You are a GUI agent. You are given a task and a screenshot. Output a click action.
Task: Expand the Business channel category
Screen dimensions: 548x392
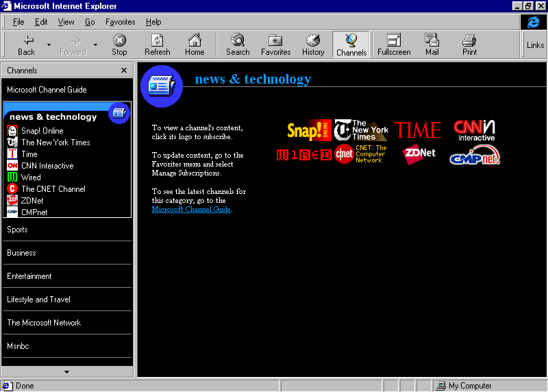pos(67,253)
